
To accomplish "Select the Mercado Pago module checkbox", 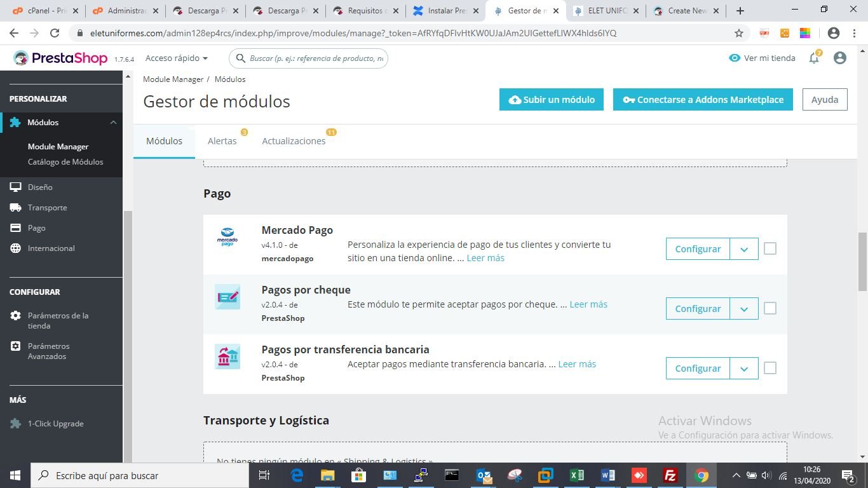I will (770, 248).
